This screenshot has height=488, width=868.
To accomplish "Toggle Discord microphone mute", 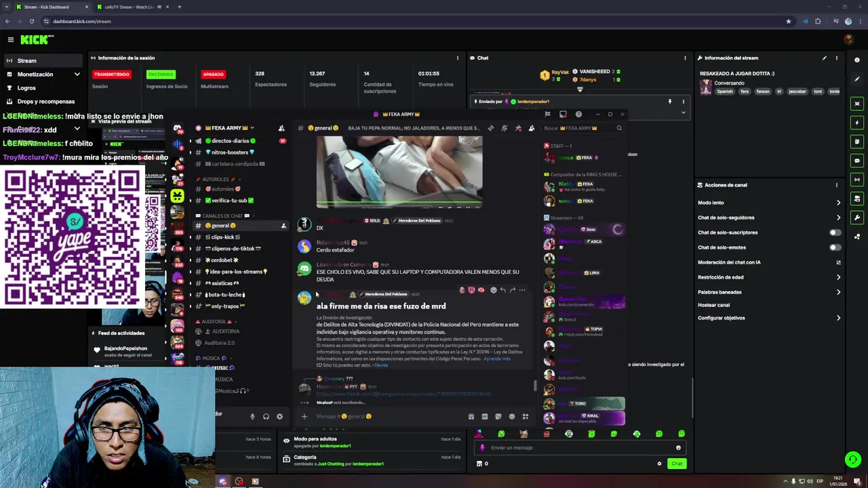I will coord(252,417).
